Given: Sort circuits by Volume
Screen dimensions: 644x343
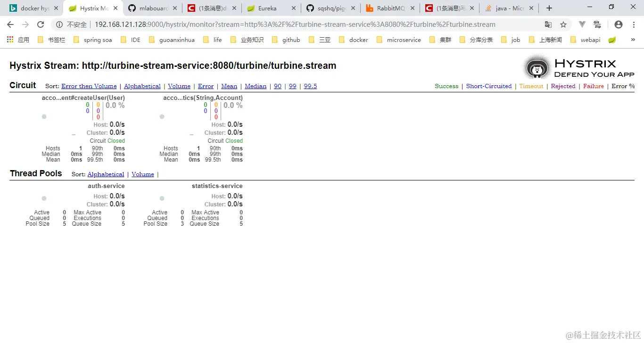Looking at the screenshot, I should (x=179, y=86).
